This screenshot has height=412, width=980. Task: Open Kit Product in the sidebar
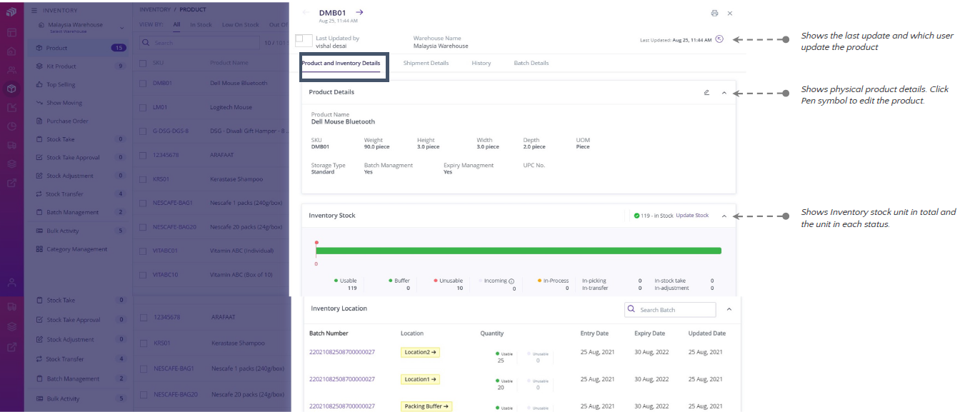(79, 66)
